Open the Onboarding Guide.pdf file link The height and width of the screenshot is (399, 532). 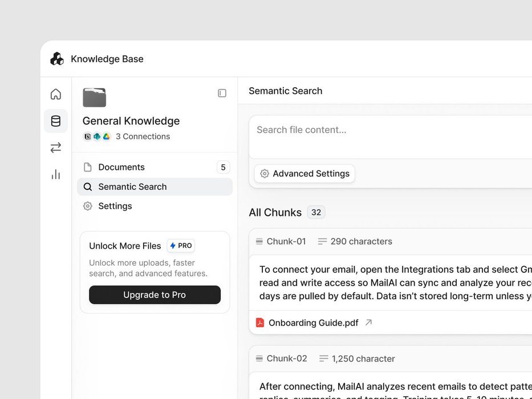[x=313, y=323]
